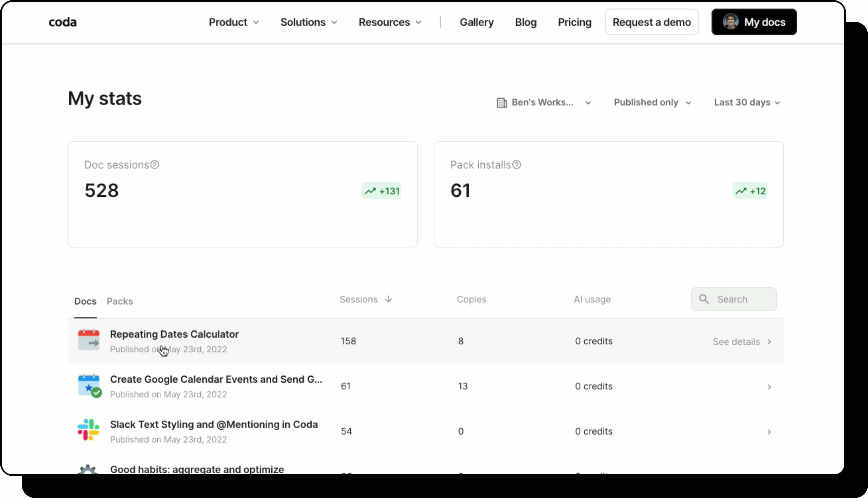Switch to the Packs tab
Screen dimensions: 868x498
coord(120,301)
